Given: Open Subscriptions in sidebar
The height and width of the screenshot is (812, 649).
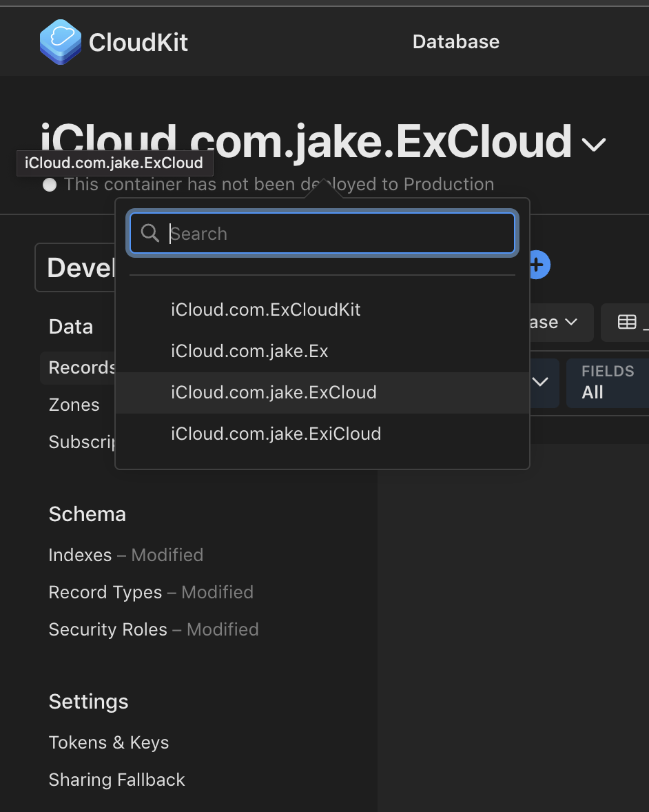Looking at the screenshot, I should tap(82, 443).
